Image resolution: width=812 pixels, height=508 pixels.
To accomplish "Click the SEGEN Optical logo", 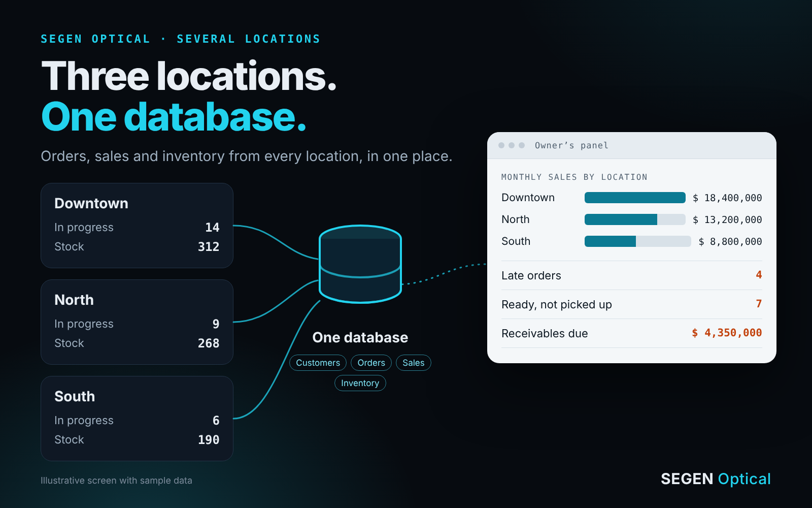I will [716, 479].
